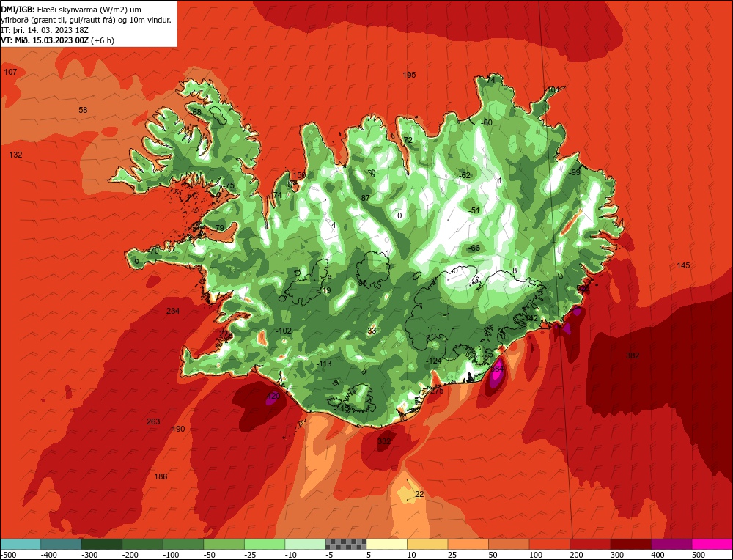Click the 584 value on the magenta hotspot

[497, 369]
